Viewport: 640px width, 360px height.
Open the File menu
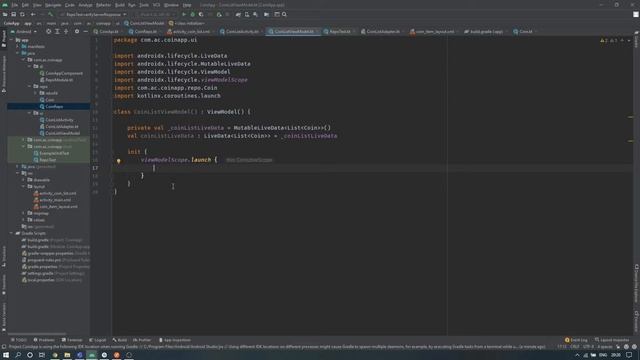tap(15, 5)
